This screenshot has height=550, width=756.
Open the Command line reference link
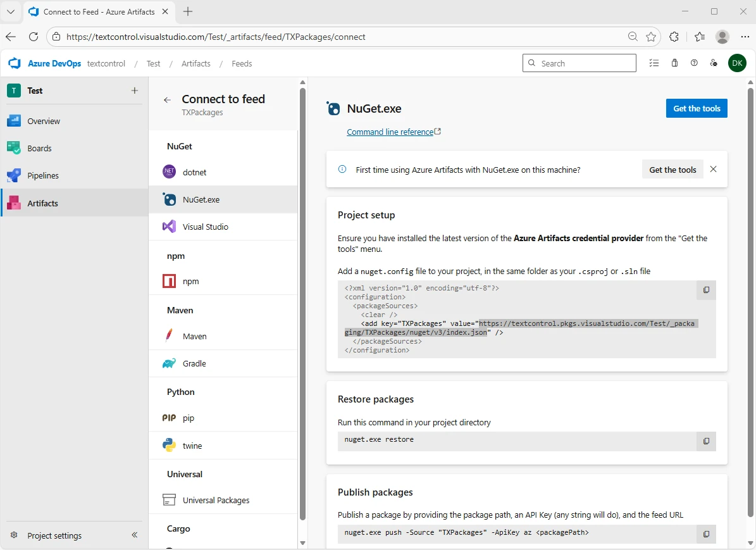[390, 132]
